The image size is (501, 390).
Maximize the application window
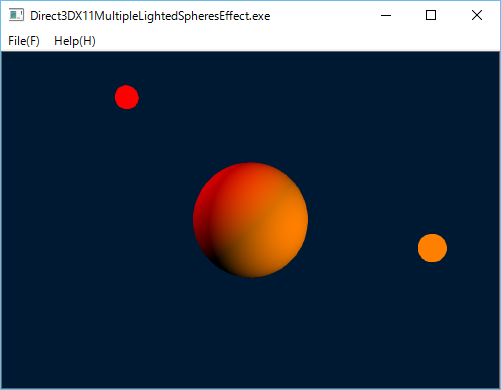pyautogui.click(x=431, y=15)
